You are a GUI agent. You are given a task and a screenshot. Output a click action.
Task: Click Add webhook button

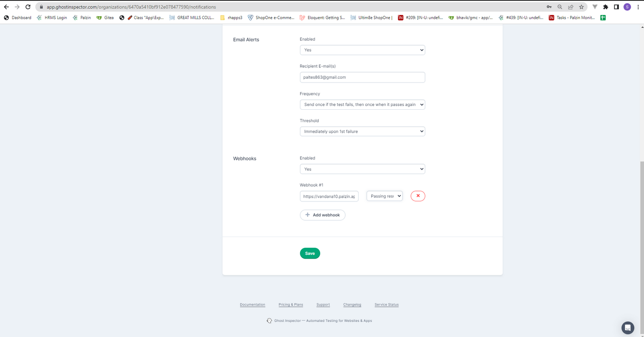(323, 215)
